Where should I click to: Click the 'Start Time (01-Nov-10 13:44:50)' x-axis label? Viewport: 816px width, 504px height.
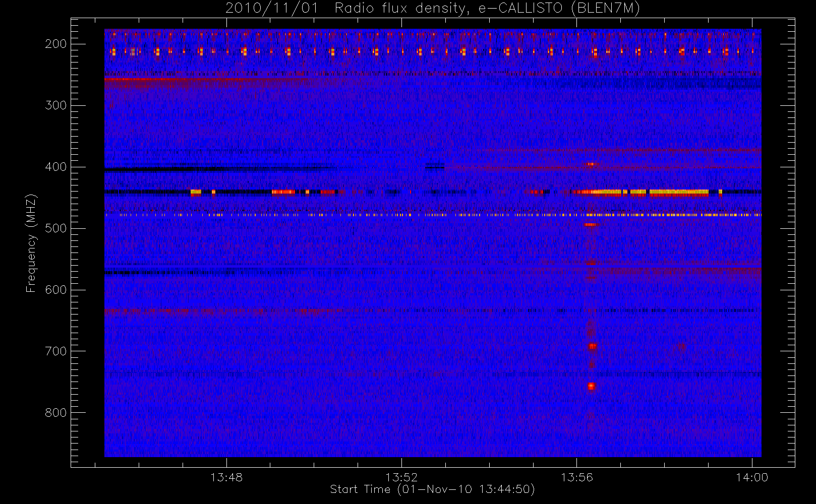click(432, 489)
